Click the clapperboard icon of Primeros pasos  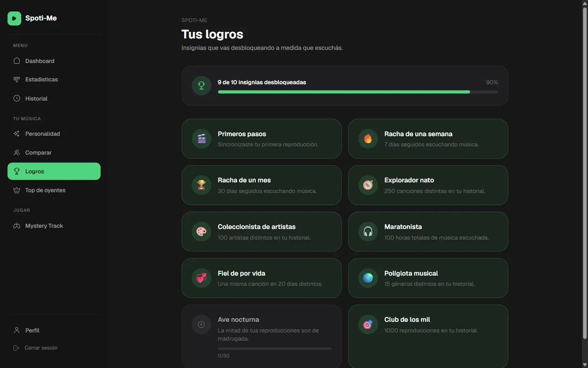click(201, 139)
